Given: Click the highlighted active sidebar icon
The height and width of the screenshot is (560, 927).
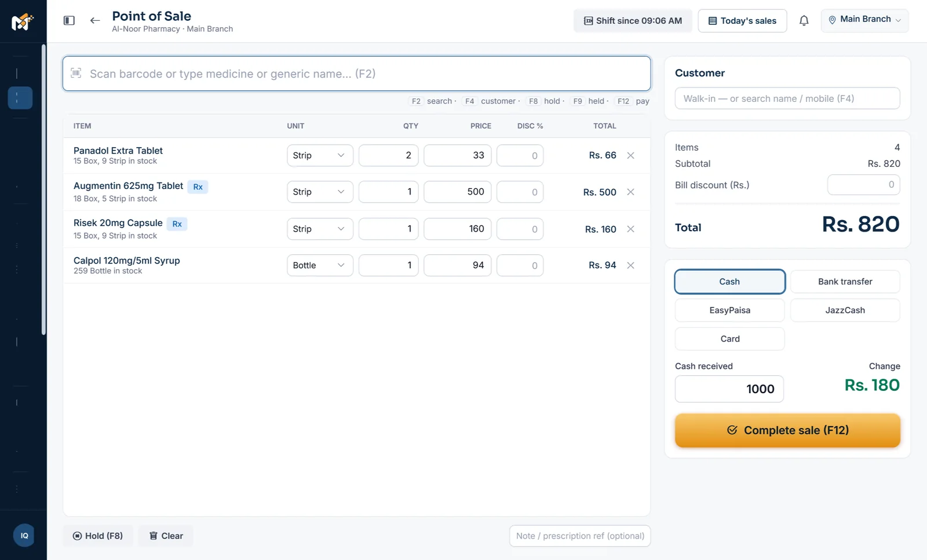Looking at the screenshot, I should pyautogui.click(x=20, y=98).
